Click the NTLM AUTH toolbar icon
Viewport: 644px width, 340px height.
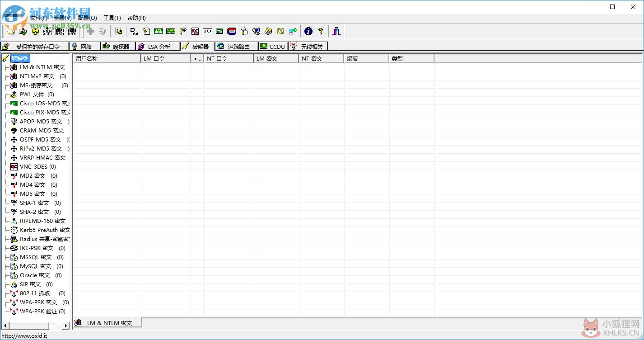coord(47,31)
